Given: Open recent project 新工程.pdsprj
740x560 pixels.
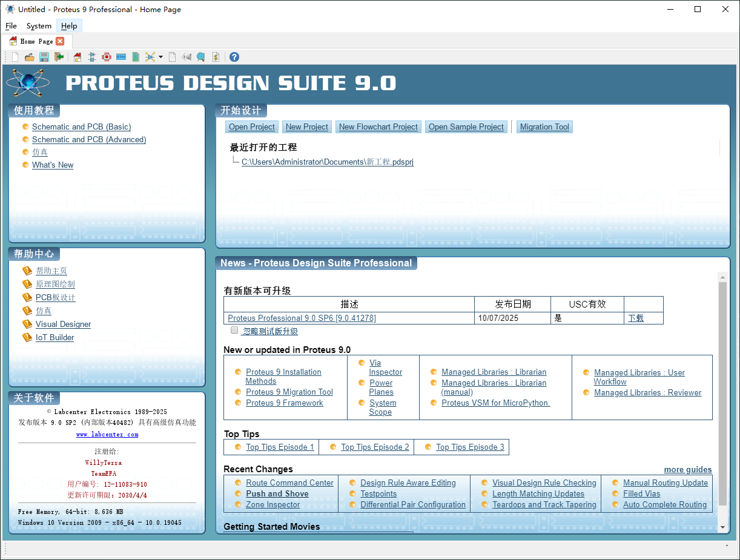Looking at the screenshot, I should pos(328,162).
